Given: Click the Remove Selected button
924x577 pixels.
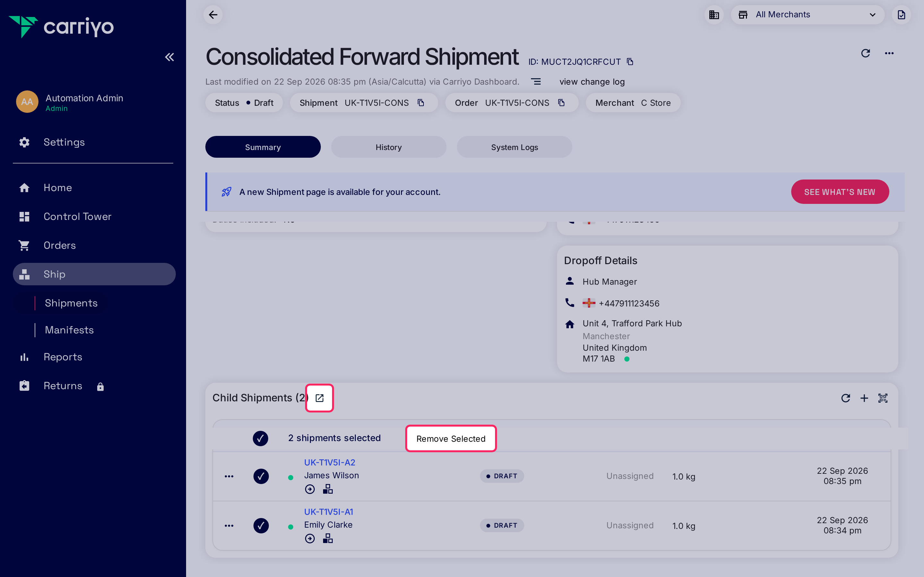Looking at the screenshot, I should tap(451, 439).
